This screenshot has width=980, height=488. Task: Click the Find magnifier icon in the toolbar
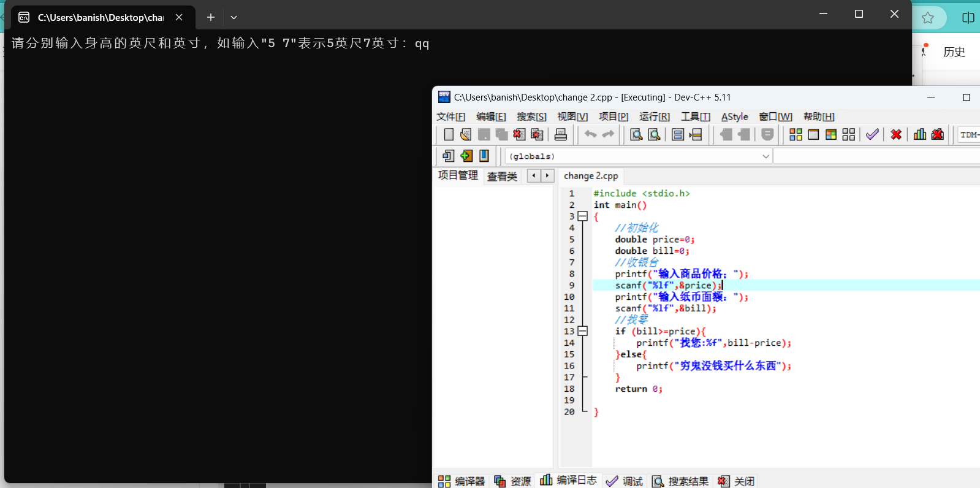point(636,135)
